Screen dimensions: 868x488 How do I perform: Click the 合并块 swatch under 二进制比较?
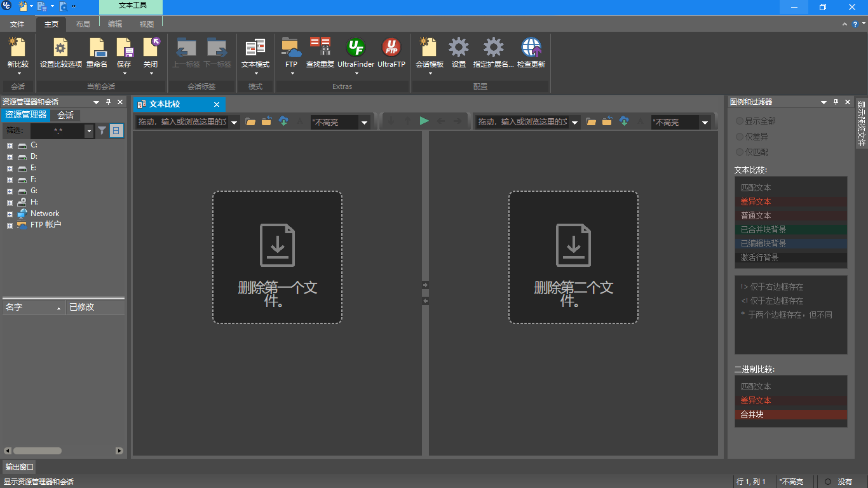pyautogui.click(x=791, y=414)
